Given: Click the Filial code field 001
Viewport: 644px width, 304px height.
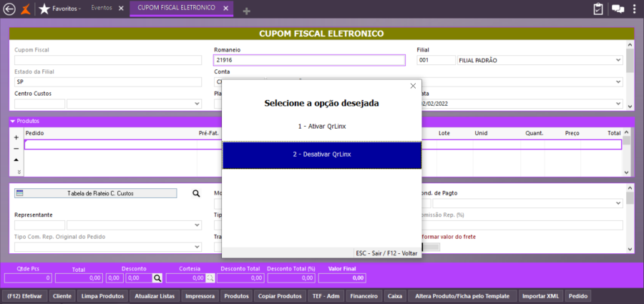Looking at the screenshot, I should pos(436,60).
